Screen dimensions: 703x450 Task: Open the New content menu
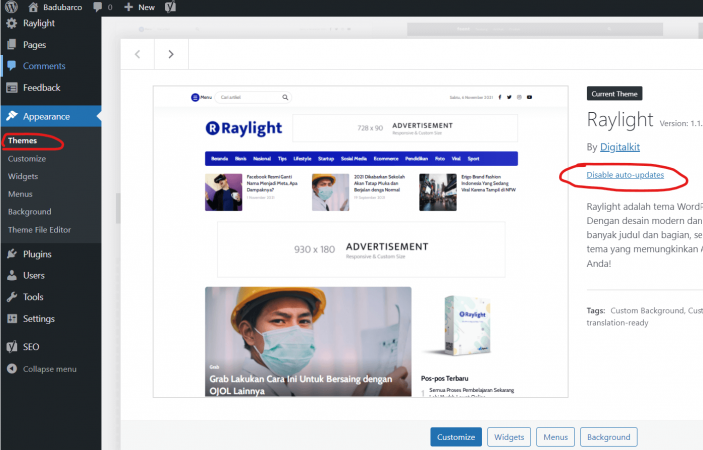pyautogui.click(x=139, y=7)
